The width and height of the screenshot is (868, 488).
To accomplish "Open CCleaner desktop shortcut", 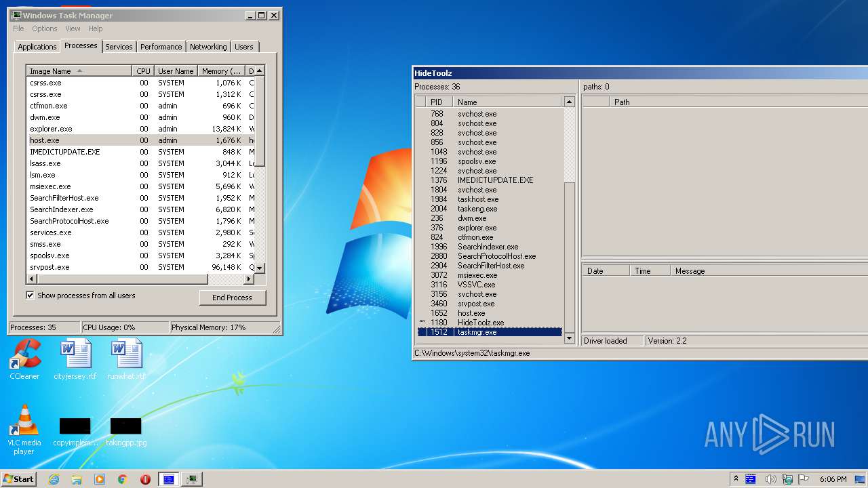I will [x=24, y=359].
